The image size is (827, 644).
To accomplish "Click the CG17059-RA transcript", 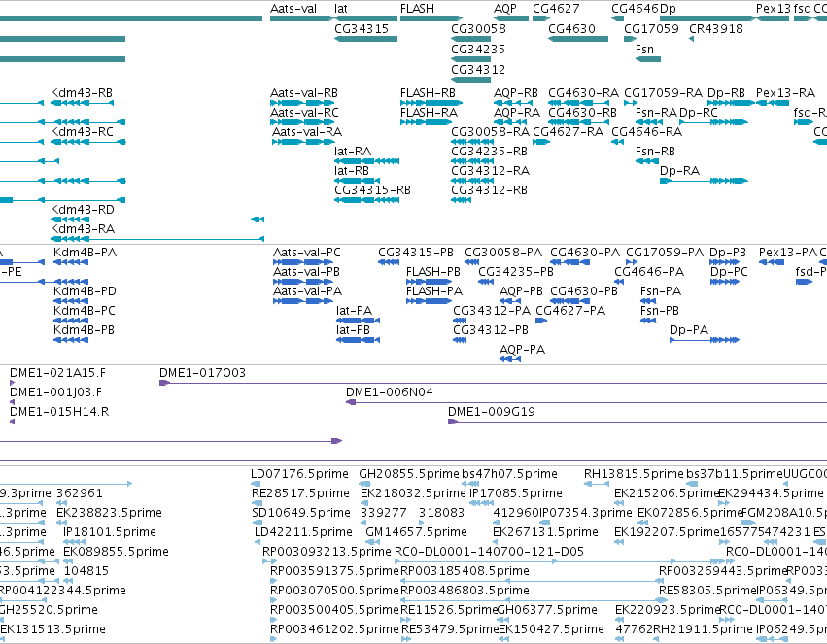I will [631, 103].
